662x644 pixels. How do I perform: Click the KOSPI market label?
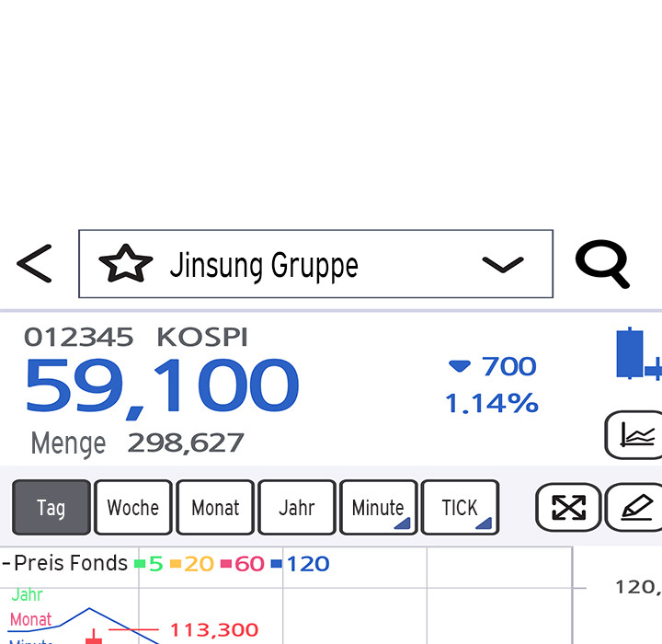(x=202, y=338)
